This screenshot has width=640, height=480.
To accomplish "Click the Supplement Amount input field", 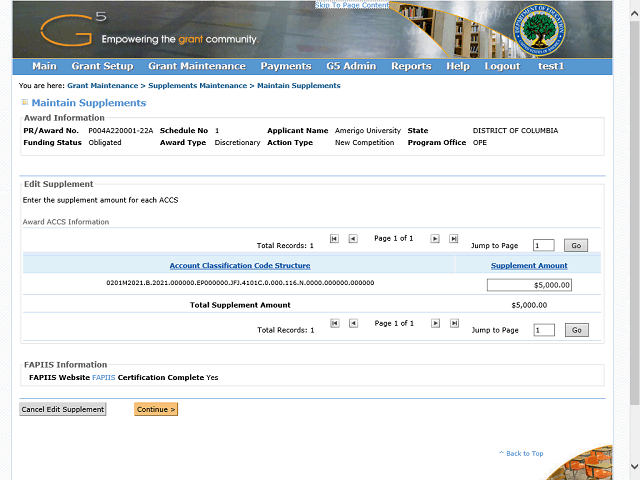I will 529,285.
